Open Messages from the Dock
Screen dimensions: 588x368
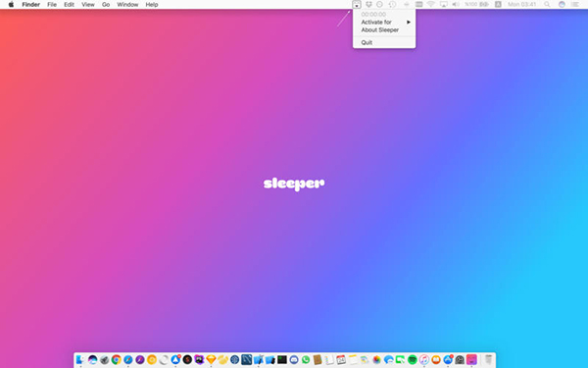(x=389, y=360)
